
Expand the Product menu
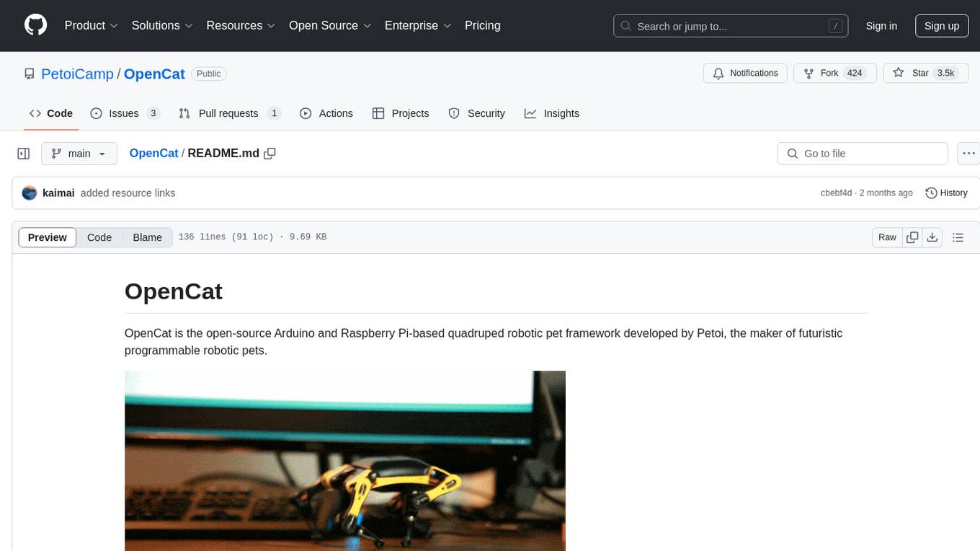coord(92,25)
